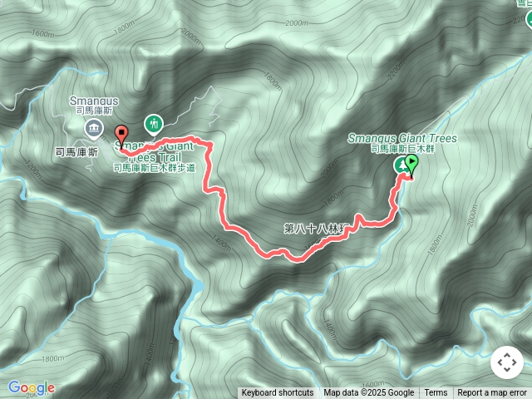
Task: Click the red end-point marker pin
Action: coord(121,135)
